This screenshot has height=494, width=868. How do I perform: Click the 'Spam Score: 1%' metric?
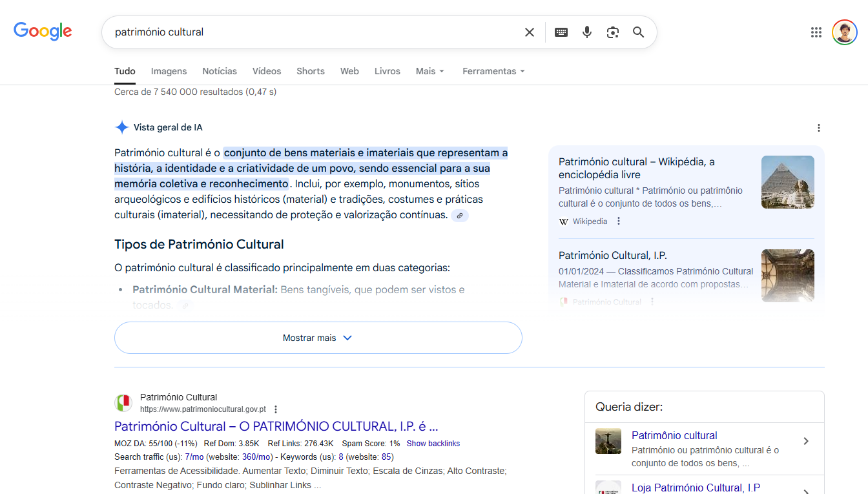pos(371,444)
